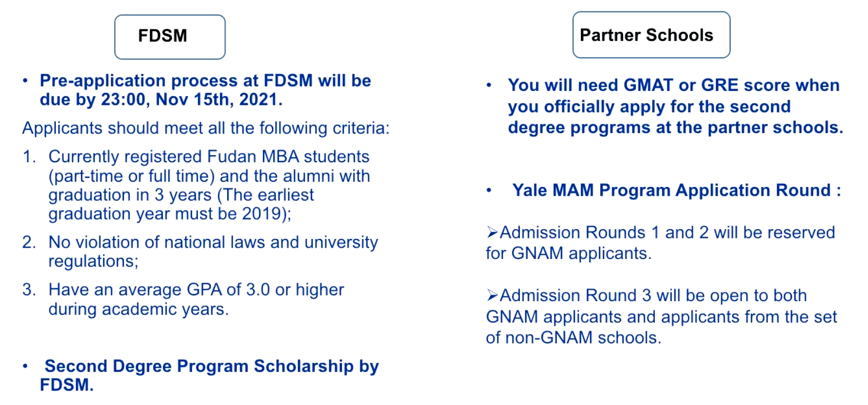
Task: Click list number 3 of the criteria
Action: click(x=29, y=290)
